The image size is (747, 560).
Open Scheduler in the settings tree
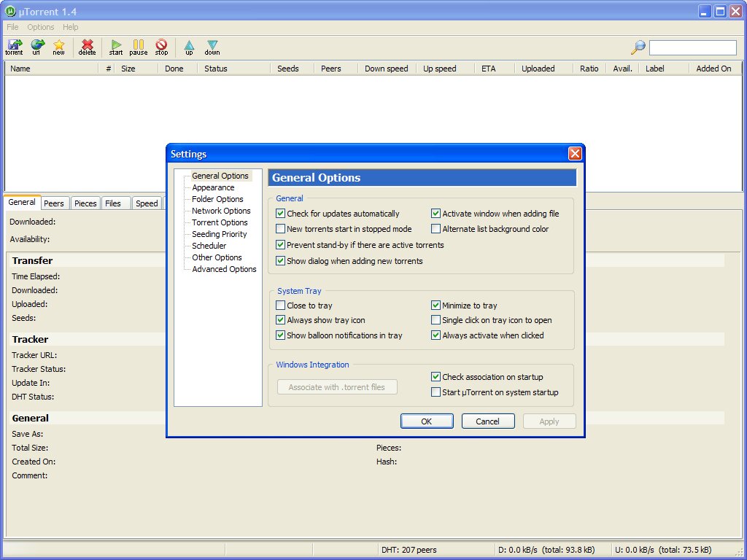pyautogui.click(x=209, y=246)
